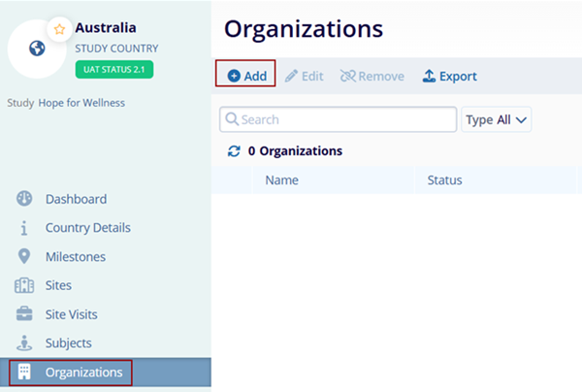Refresh the organizations count with the reload icon
Screen dimensions: 582x392
pyautogui.click(x=233, y=151)
